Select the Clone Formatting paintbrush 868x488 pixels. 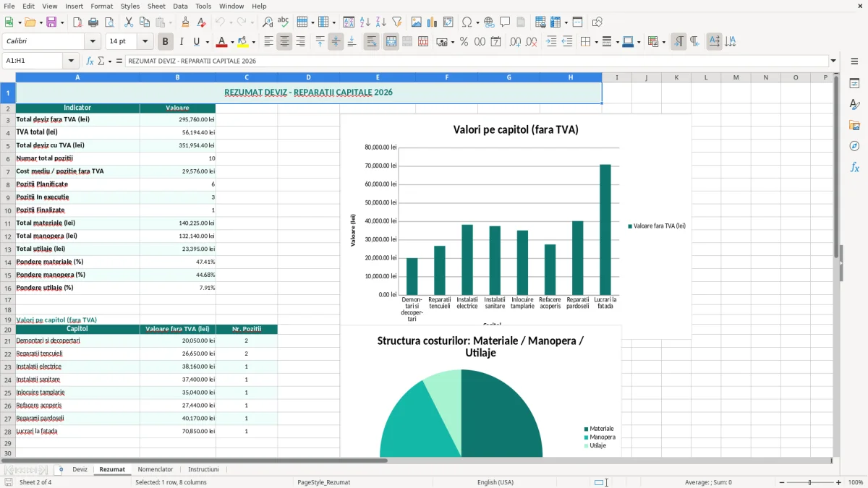[x=185, y=22]
